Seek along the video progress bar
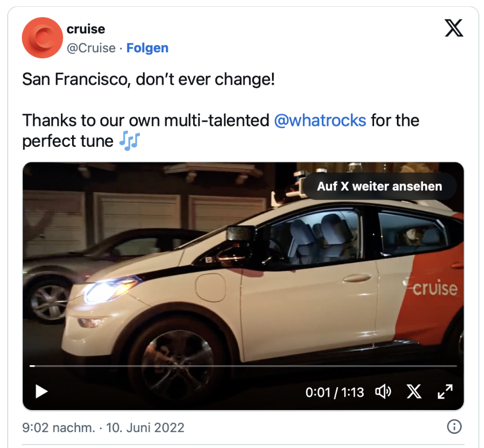This screenshot has height=448, width=484. [243, 366]
